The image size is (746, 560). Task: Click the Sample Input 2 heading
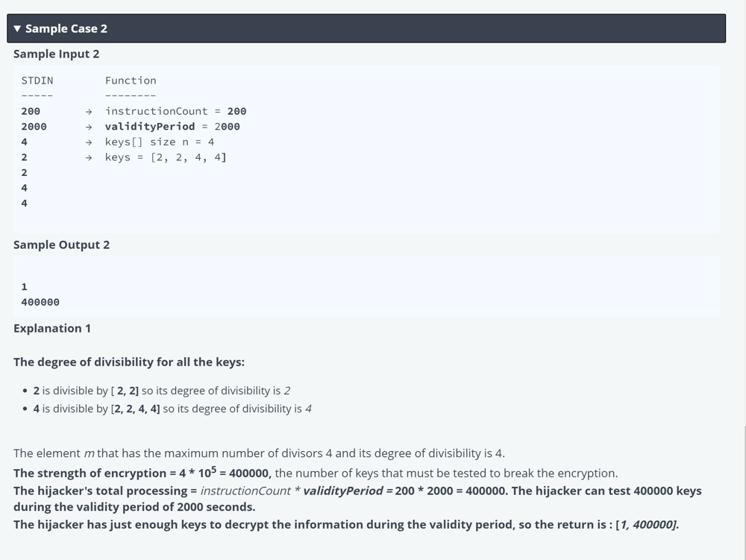pos(56,54)
